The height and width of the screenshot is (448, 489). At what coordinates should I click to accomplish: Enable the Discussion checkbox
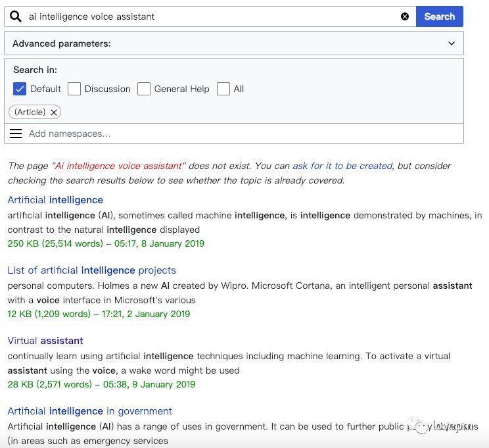pyautogui.click(x=74, y=89)
